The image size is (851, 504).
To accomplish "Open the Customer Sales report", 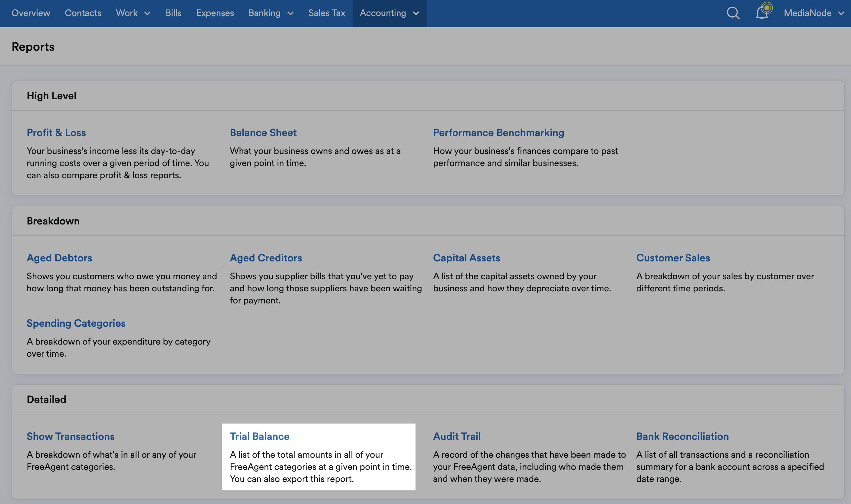I will tap(673, 258).
